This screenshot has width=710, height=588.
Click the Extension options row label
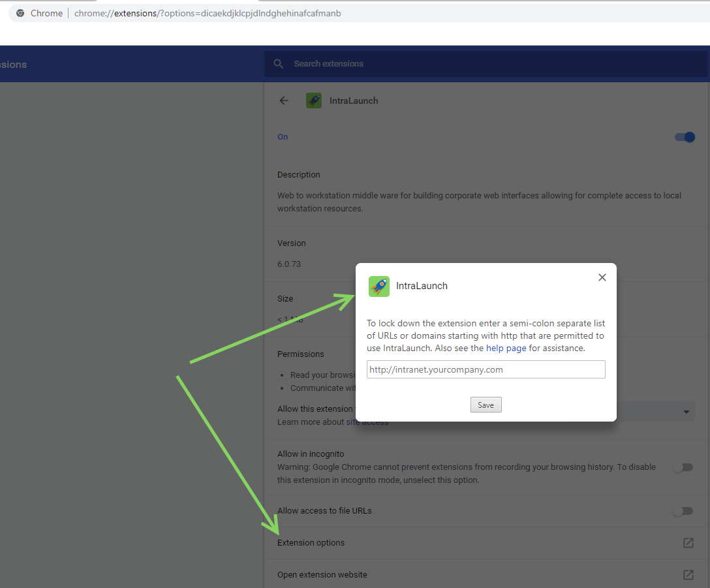[311, 543]
